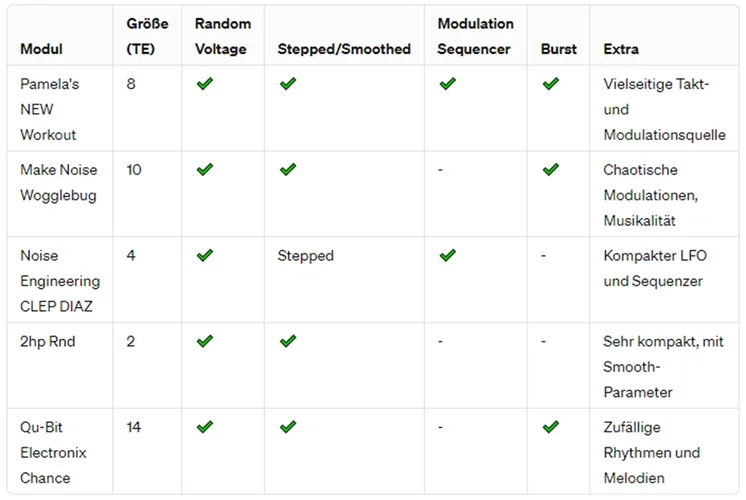This screenshot has height=500, width=746.
Task: Click the Wogglebug Burst checkmark
Action: [x=550, y=170]
